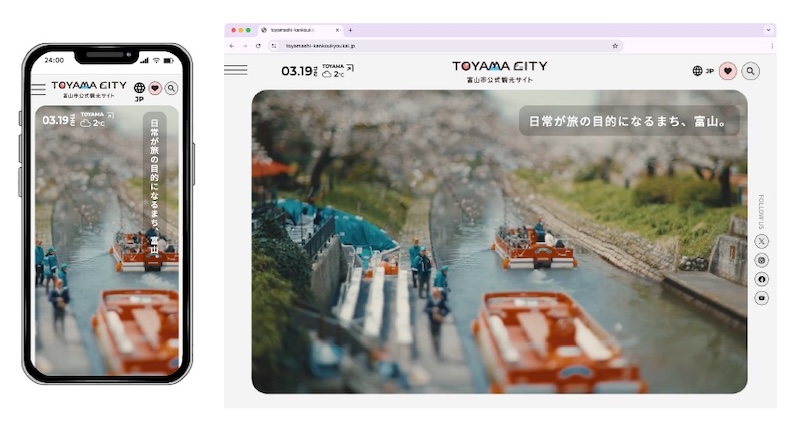Open the X (Twitter) social link
Image resolution: width=800 pixels, height=428 pixels.
pos(762,241)
